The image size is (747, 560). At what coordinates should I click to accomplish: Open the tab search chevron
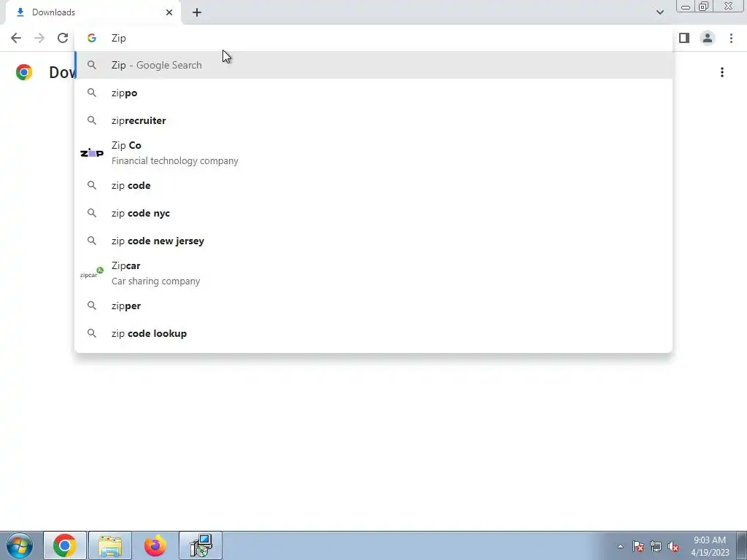(659, 12)
